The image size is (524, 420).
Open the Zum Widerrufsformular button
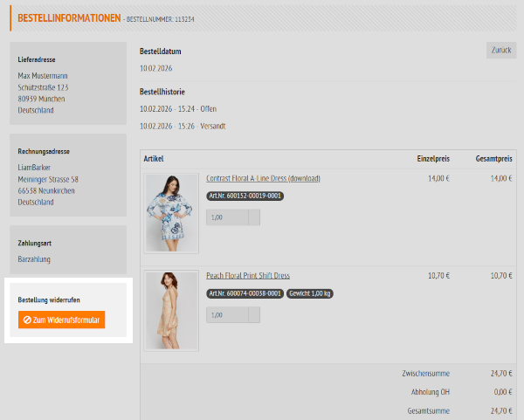click(62, 320)
